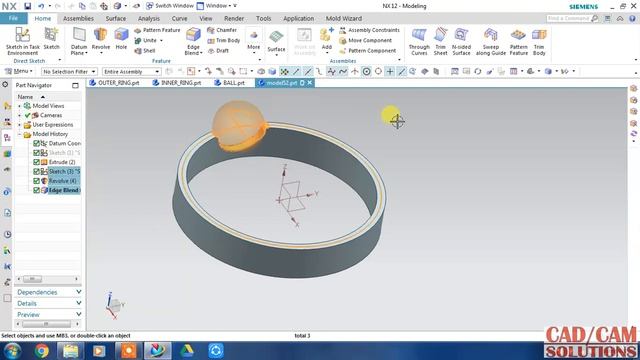Open the No Selection Filter dropdown
The image size is (640, 360).
[69, 71]
